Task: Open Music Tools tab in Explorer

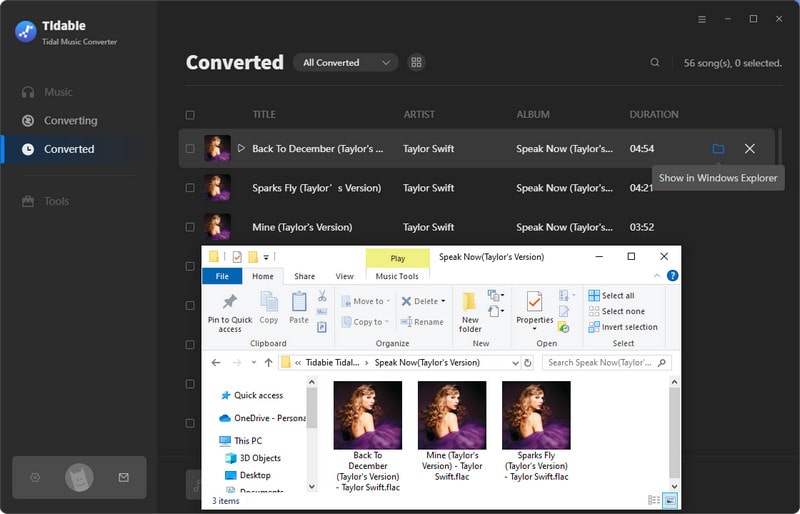Action: pos(397,276)
